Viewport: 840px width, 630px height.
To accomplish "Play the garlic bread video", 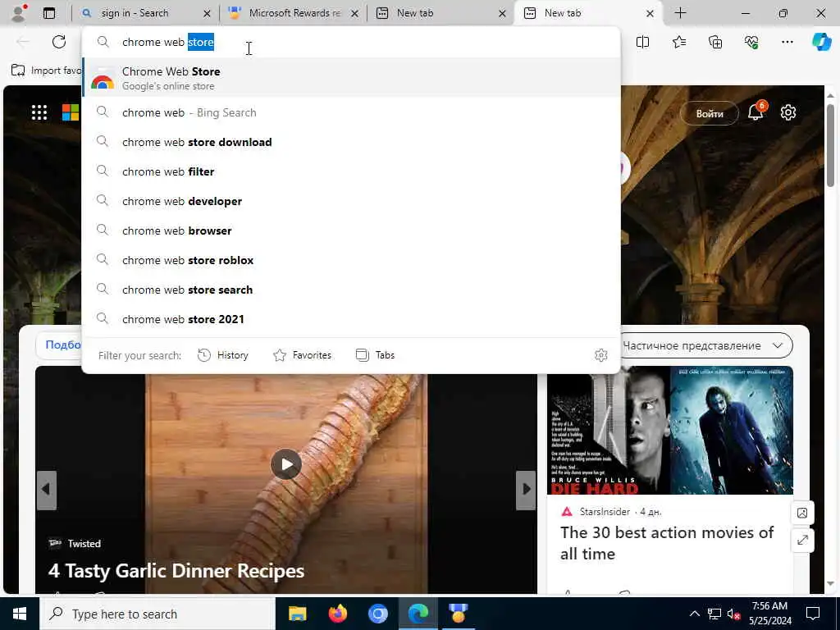I will tap(286, 464).
